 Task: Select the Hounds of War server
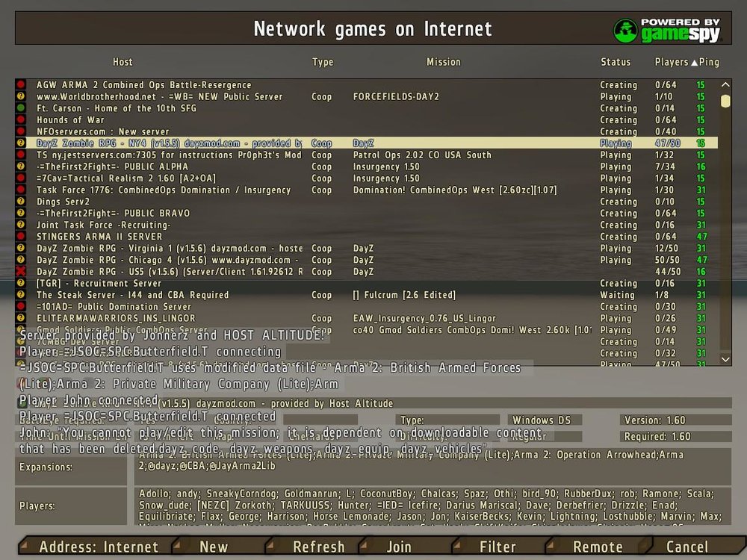pos(367,119)
